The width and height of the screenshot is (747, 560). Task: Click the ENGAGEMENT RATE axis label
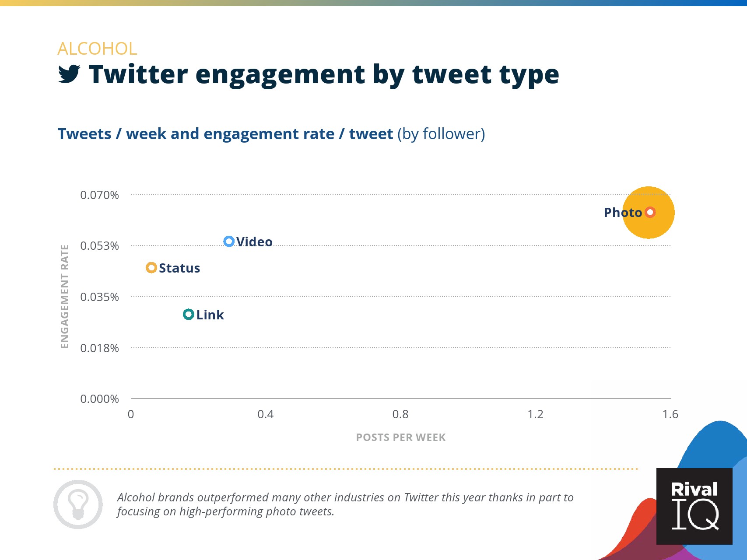pyautogui.click(x=65, y=297)
